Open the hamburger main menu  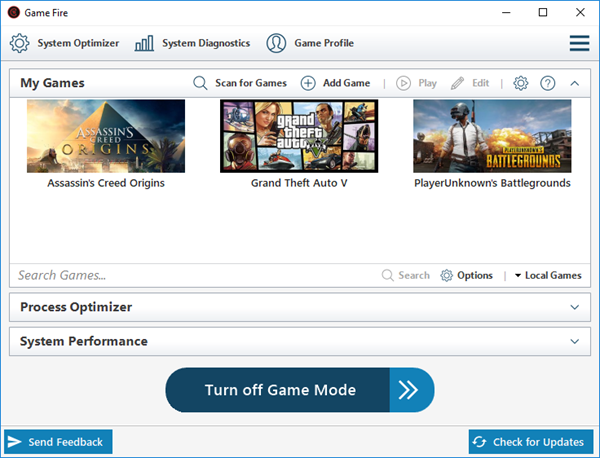point(579,43)
